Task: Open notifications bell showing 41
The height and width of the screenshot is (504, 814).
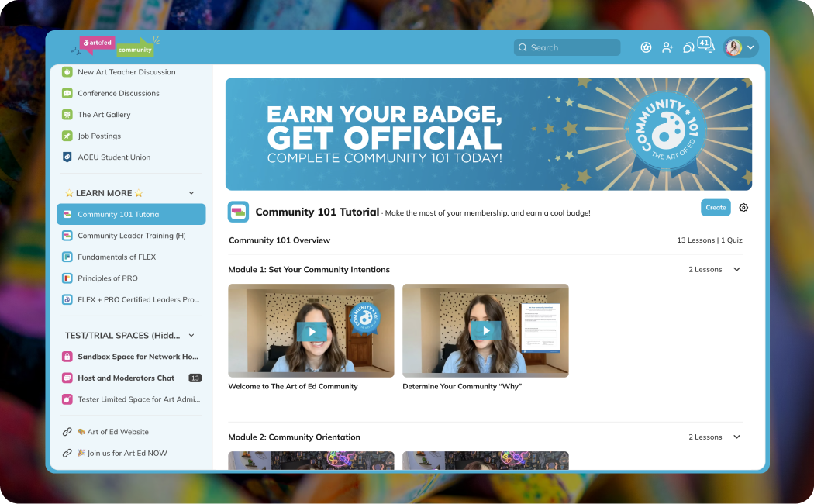Action: (706, 45)
